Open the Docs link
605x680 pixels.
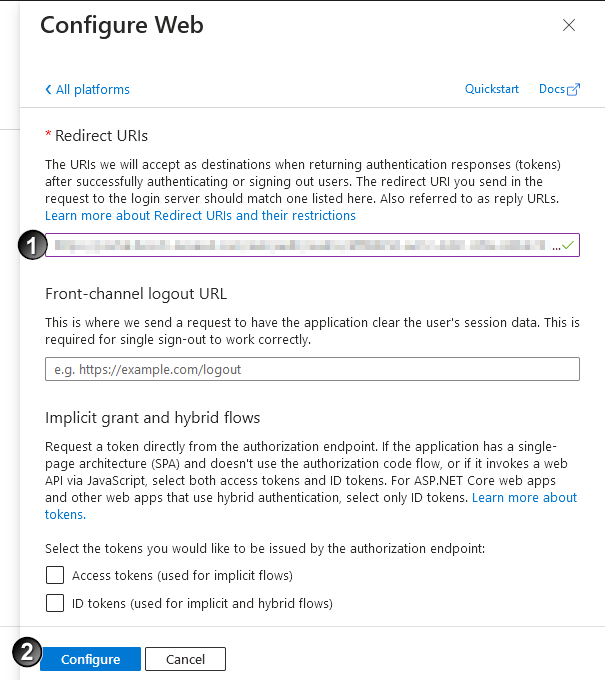pos(551,89)
